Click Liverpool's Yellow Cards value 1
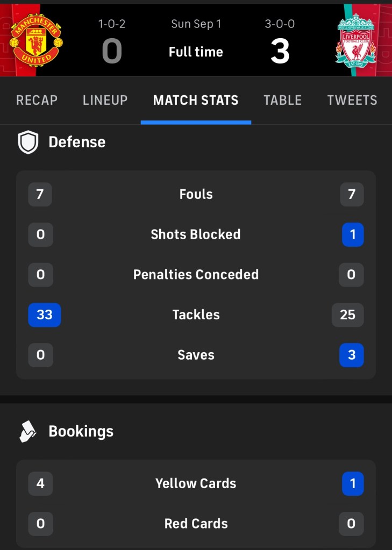The image size is (392, 550). (353, 484)
